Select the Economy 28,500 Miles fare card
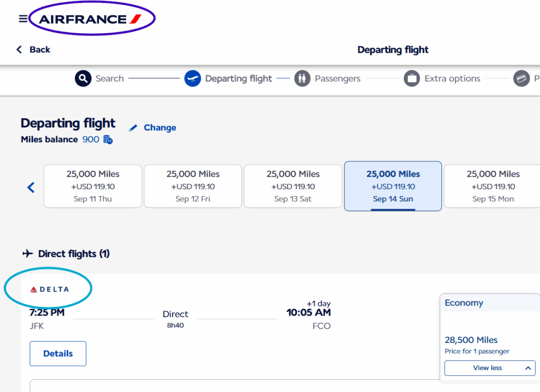Viewport: 540px width, 392px height. 490,337
